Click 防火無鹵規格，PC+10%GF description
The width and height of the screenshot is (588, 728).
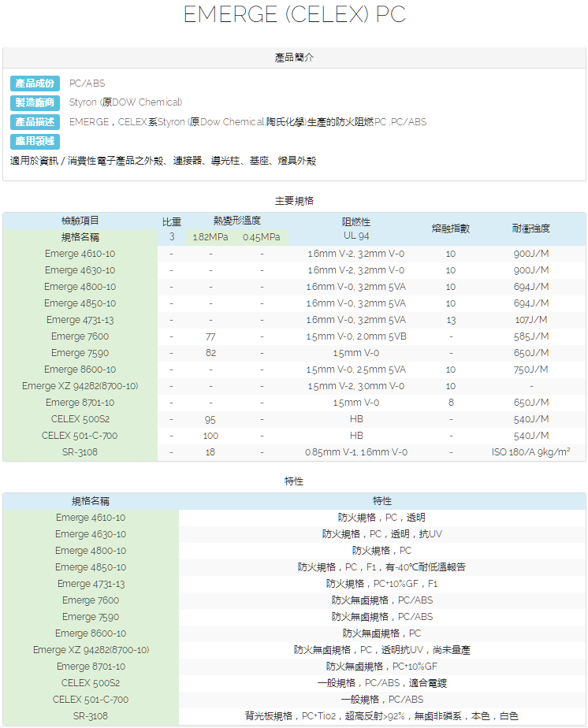click(382, 667)
